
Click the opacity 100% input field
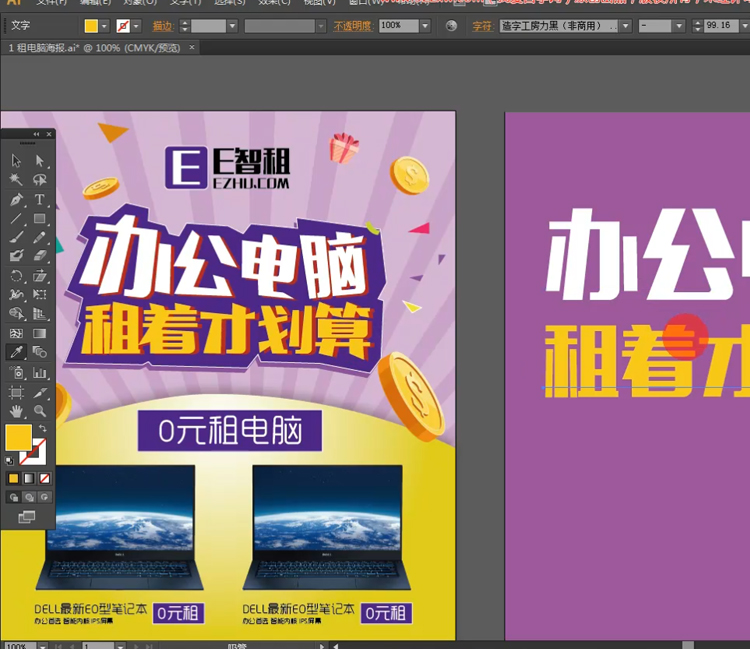(398, 26)
